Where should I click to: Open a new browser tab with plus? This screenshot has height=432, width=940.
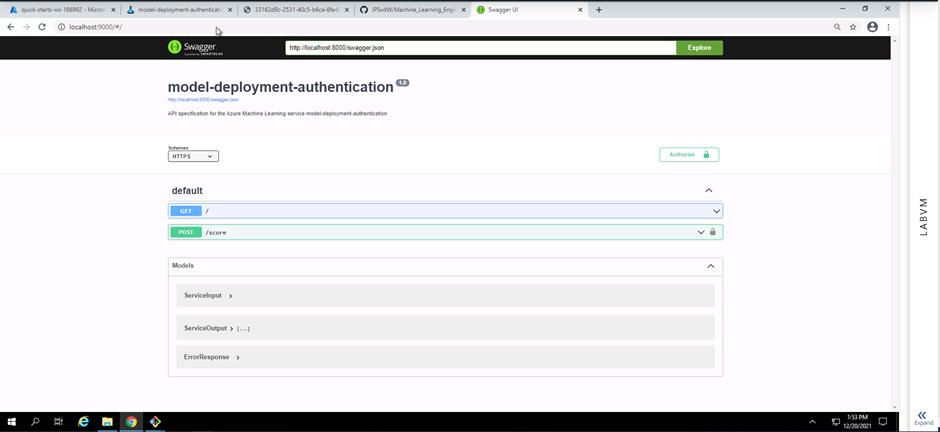598,10
